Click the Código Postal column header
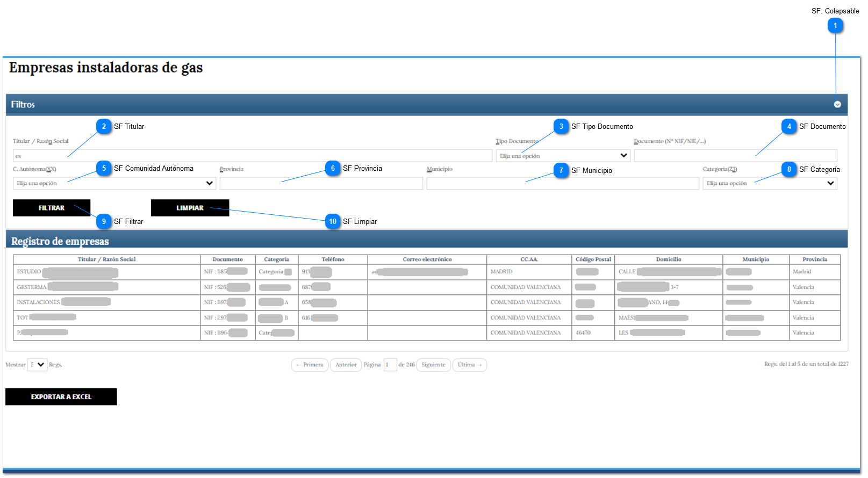Viewport: 868px width, 478px height. [x=593, y=259]
